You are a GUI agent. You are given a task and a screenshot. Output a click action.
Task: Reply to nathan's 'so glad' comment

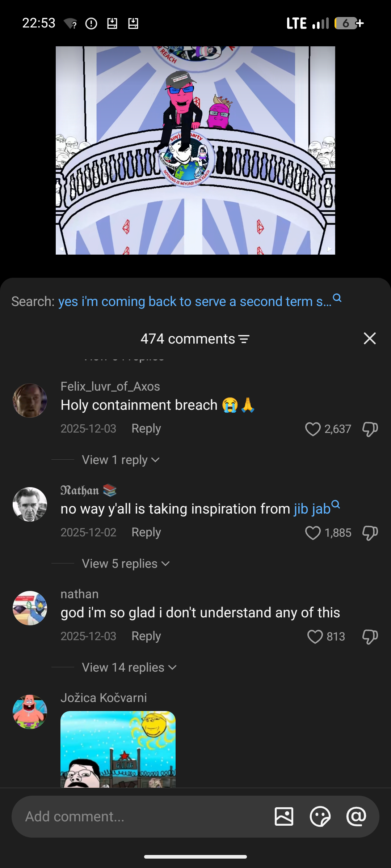tap(146, 636)
